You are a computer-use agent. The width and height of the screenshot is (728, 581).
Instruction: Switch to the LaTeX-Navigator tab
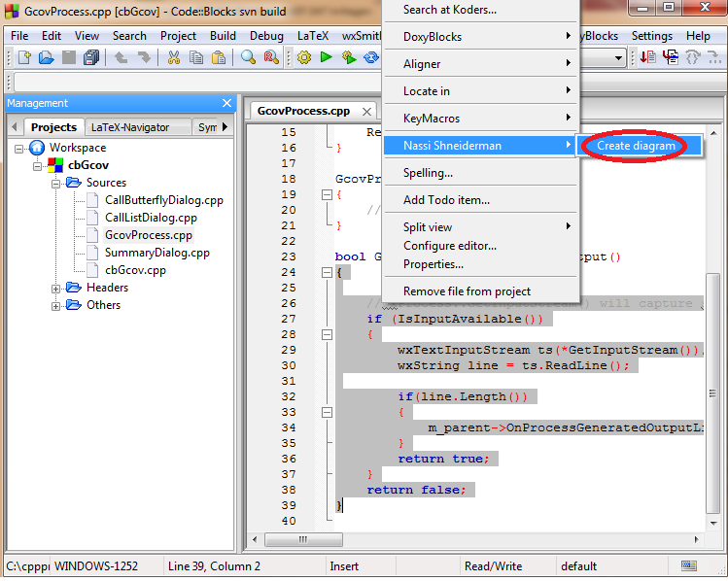[129, 127]
